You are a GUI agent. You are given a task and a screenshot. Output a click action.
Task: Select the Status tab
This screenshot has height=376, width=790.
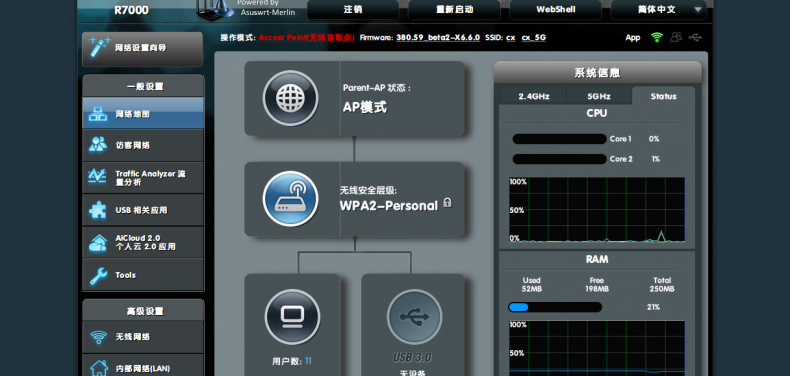click(x=663, y=96)
